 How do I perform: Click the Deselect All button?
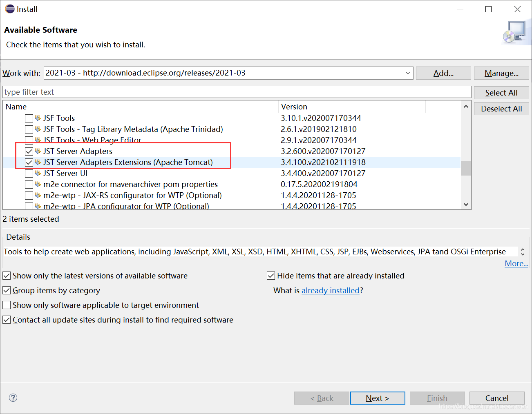[501, 109]
